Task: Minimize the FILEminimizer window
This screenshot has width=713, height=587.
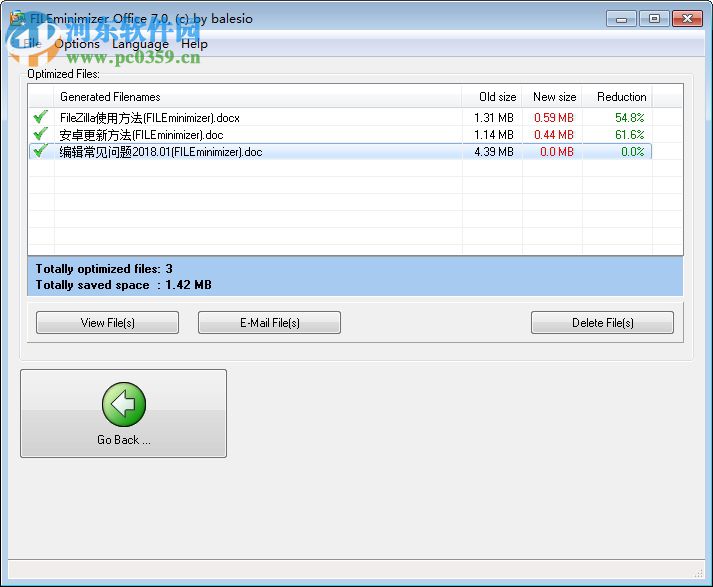Action: tap(621, 19)
